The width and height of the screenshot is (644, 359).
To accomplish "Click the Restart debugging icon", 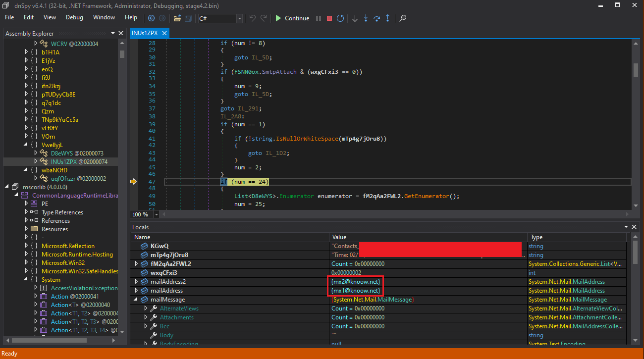I will (x=340, y=18).
